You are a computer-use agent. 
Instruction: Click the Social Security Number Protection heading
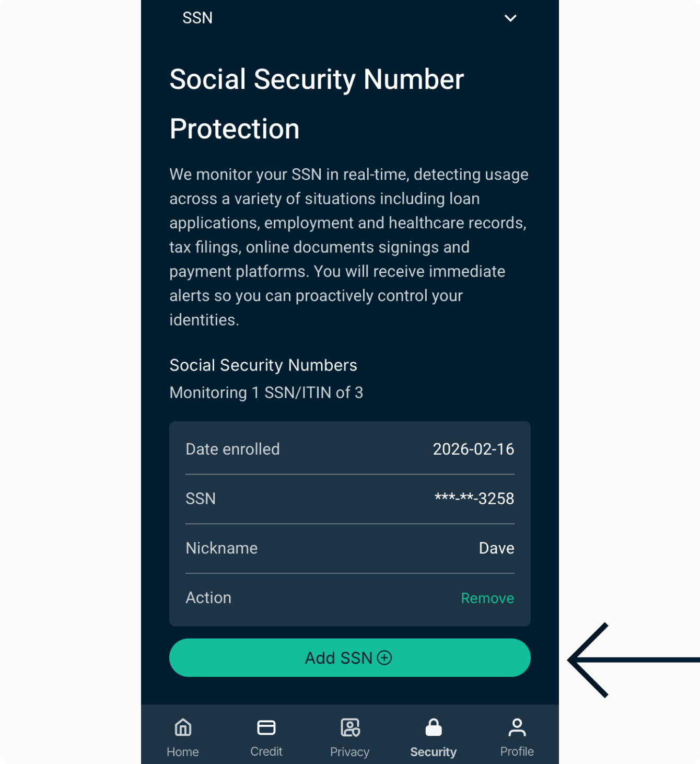(x=317, y=103)
